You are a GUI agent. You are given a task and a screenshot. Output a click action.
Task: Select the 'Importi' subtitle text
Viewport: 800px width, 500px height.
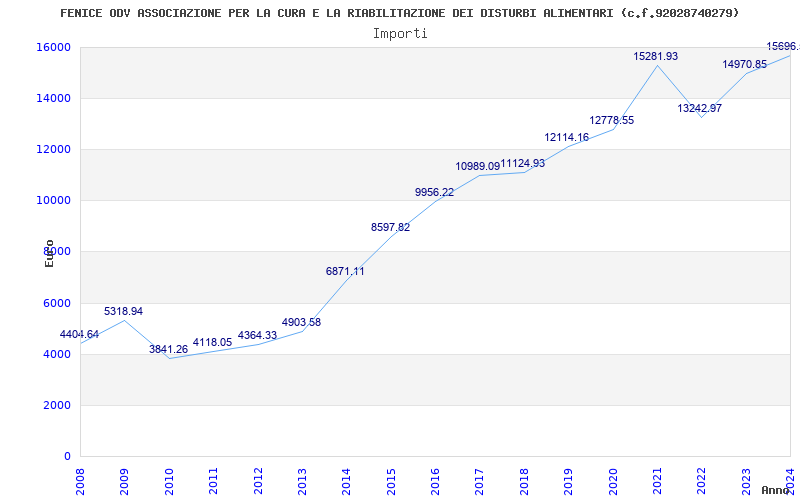click(400, 34)
